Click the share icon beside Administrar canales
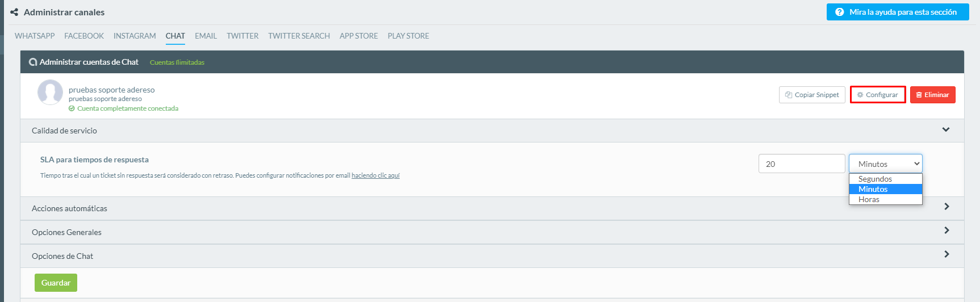The image size is (980, 302). (14, 12)
